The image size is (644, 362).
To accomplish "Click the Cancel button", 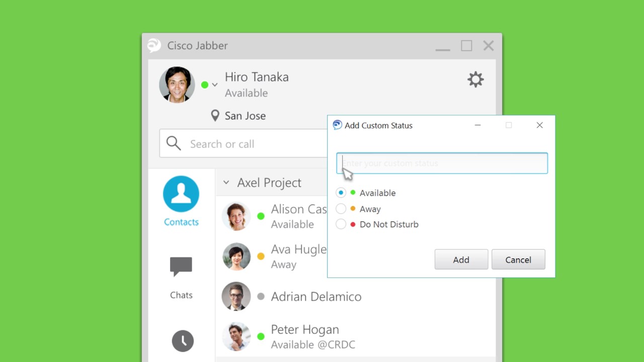I will click(518, 259).
